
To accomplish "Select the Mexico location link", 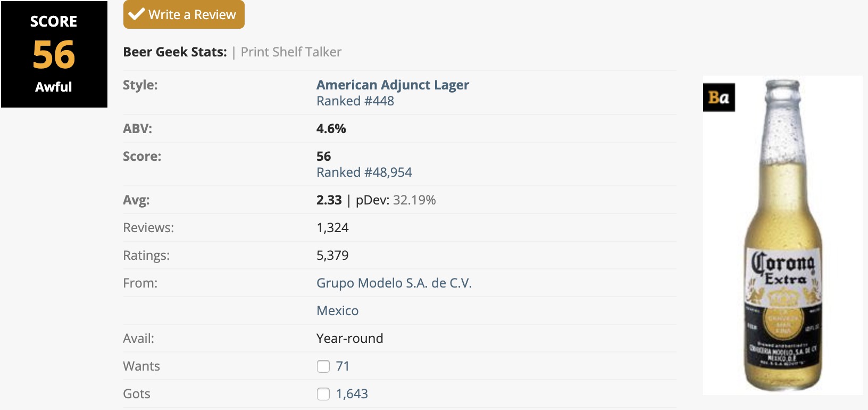I will tap(337, 311).
